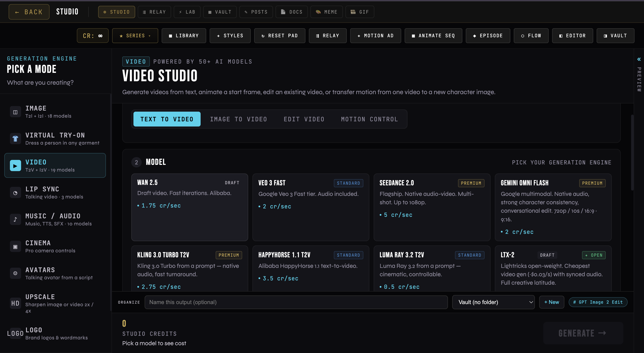Click the GPT Image 2 Edit tag

tap(598, 302)
